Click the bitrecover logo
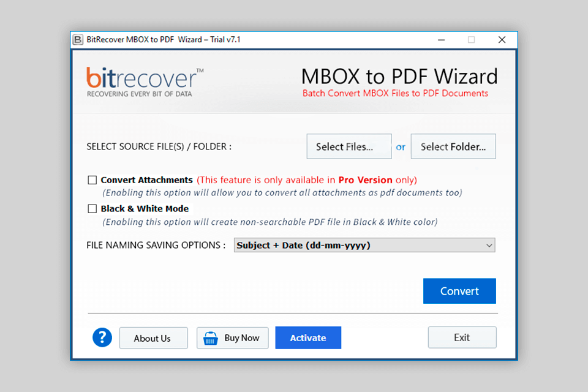Image resolution: width=588 pixels, height=392 pixels. 145,83
